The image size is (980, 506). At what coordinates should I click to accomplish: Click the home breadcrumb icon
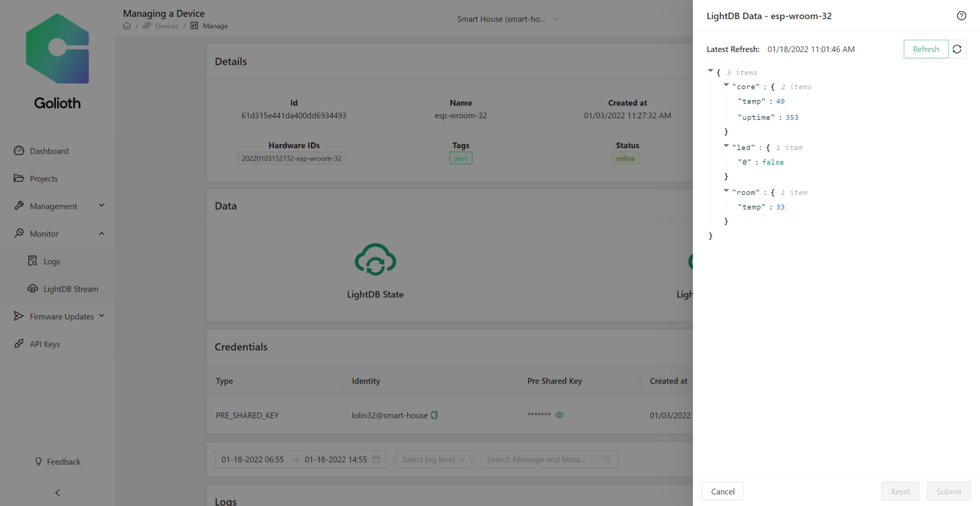[x=127, y=25]
